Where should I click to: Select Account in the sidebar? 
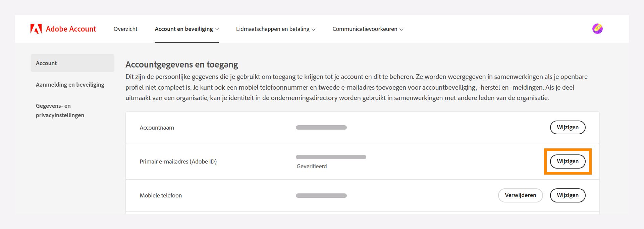46,63
